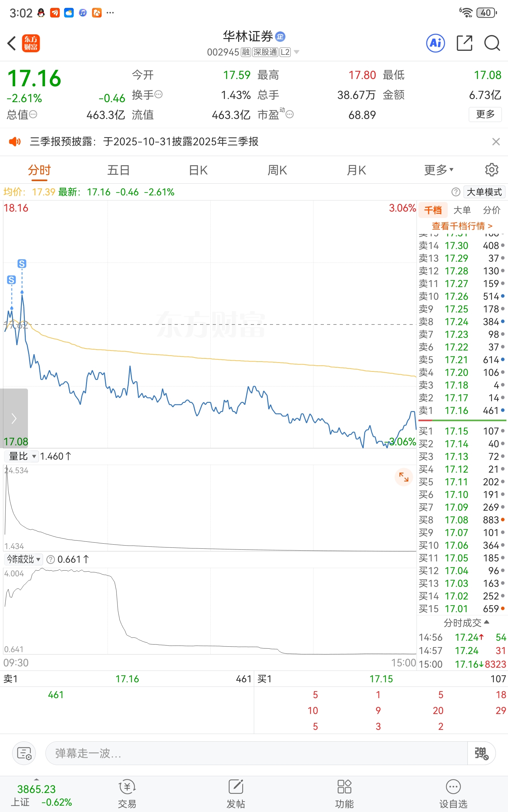
Task: Open the 更多 chart period dropdown
Action: pyautogui.click(x=439, y=170)
